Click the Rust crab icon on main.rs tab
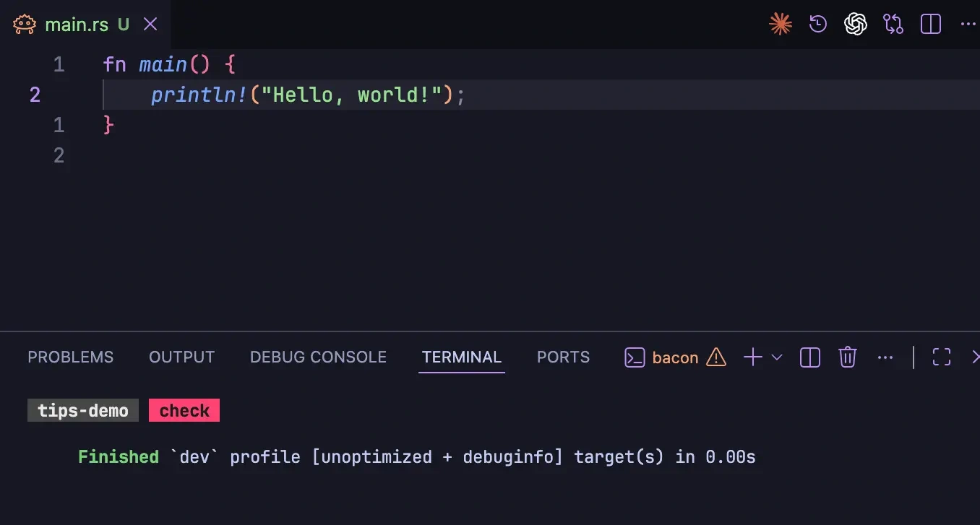Screen dimensions: 980x525 [x=25, y=25]
